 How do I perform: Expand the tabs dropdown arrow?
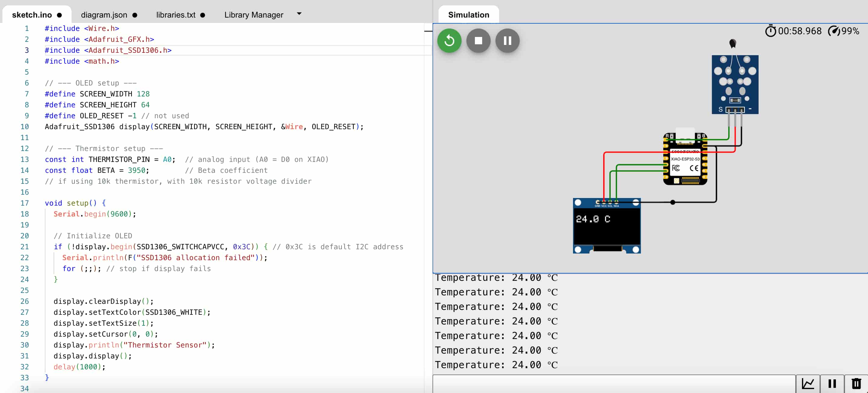[x=299, y=14]
